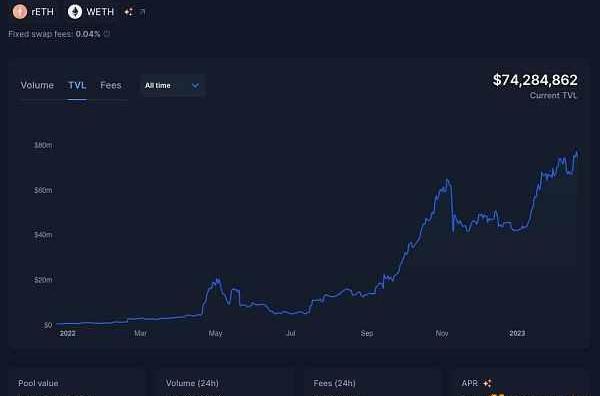Image resolution: width=600 pixels, height=396 pixels.
Task: Click the Volume (24h) card
Action: point(225,383)
